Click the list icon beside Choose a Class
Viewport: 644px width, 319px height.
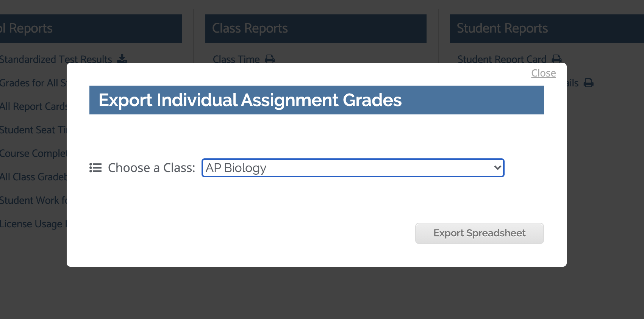tap(95, 168)
